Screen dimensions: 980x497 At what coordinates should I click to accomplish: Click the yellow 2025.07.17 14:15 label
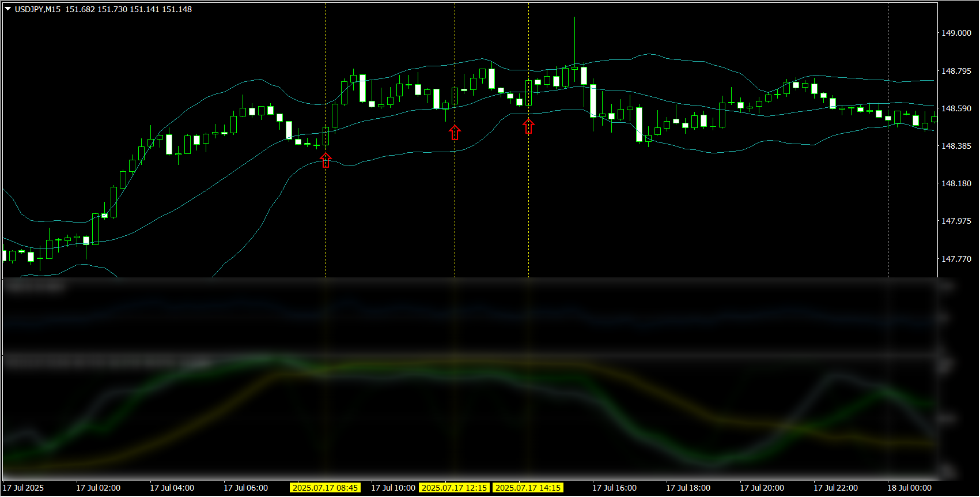[528, 488]
